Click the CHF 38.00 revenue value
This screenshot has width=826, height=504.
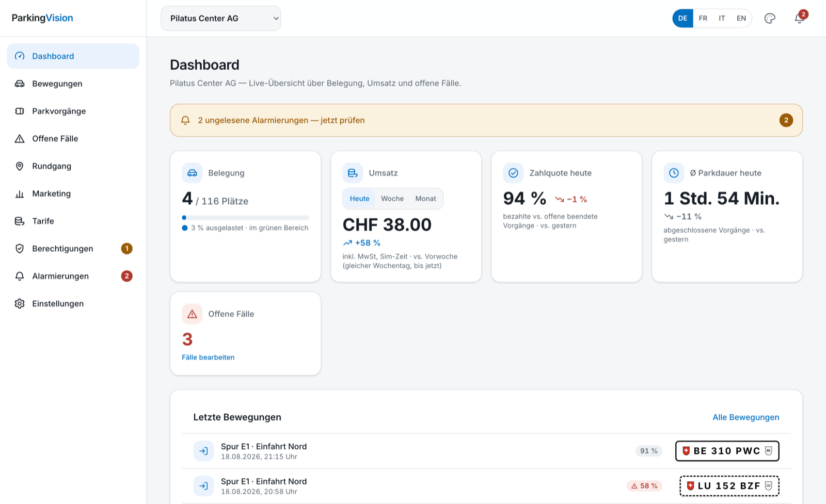(x=387, y=225)
